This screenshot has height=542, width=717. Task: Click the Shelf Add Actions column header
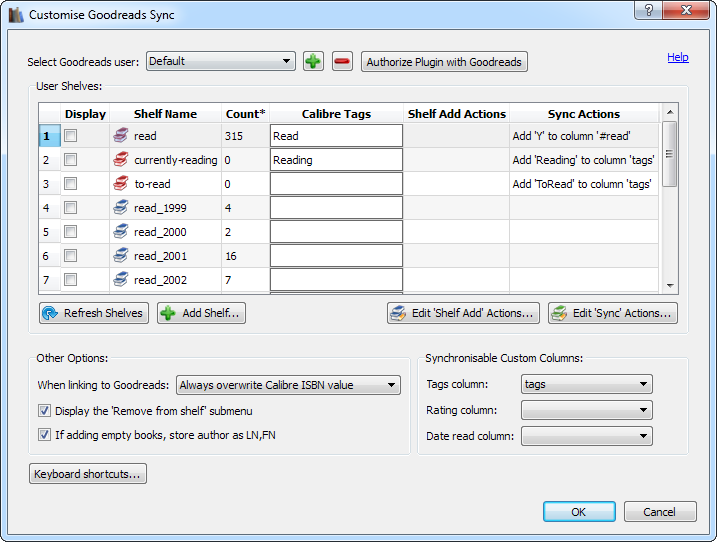457,114
